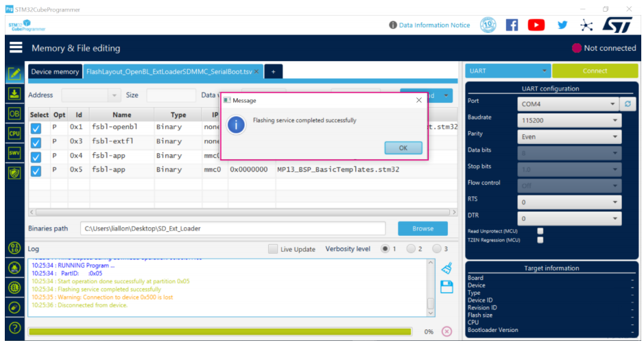The image size is (644, 345).
Task: Uncheck the fsbl-extfl row checkbox
Action: click(x=36, y=143)
